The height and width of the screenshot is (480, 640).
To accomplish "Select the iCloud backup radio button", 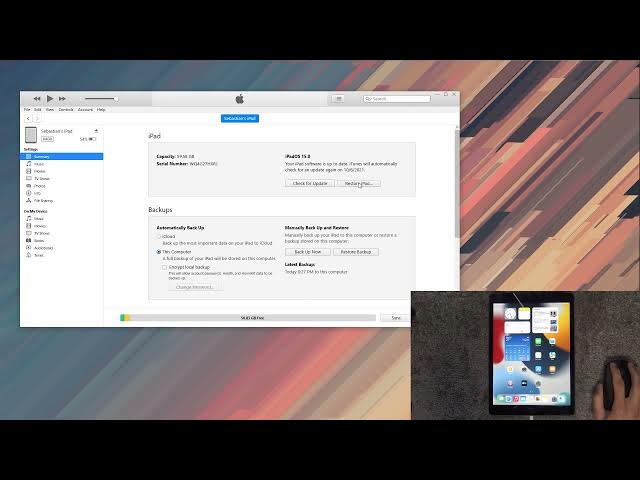I will (x=159, y=237).
